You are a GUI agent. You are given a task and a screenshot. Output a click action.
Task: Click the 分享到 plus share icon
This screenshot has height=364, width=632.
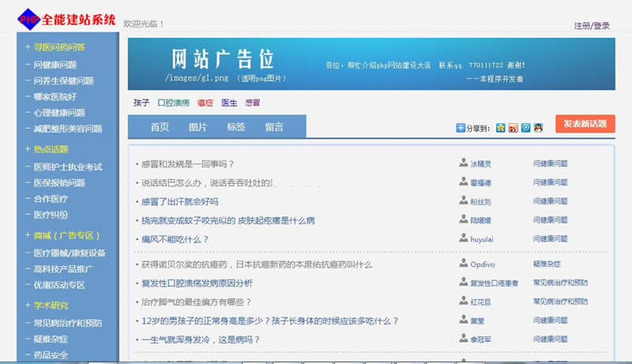[461, 128]
